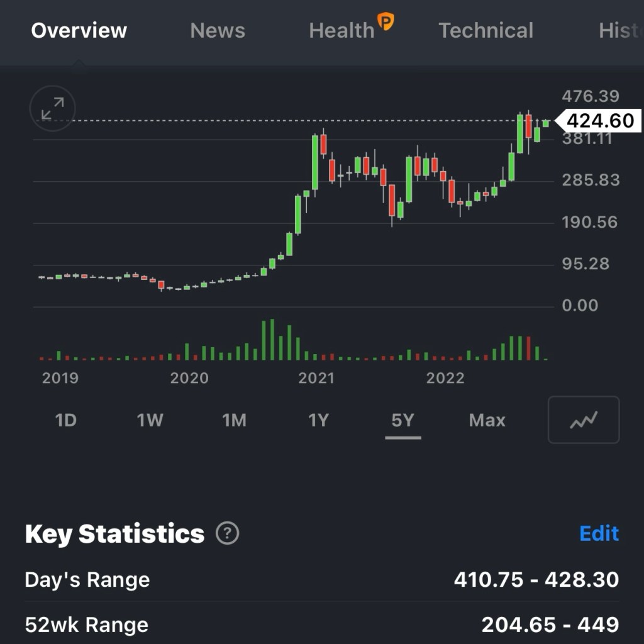Click the Day's Range statistics row
The height and width of the screenshot is (644, 644).
point(322,579)
